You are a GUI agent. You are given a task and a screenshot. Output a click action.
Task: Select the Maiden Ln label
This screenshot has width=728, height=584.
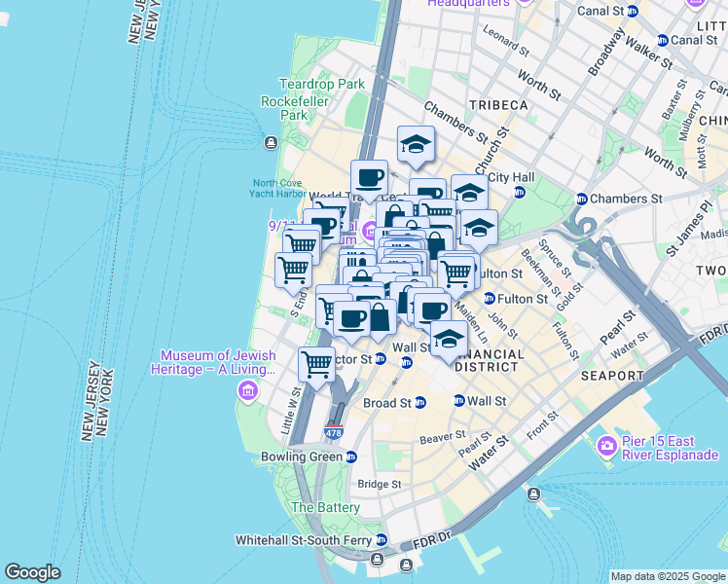click(471, 323)
